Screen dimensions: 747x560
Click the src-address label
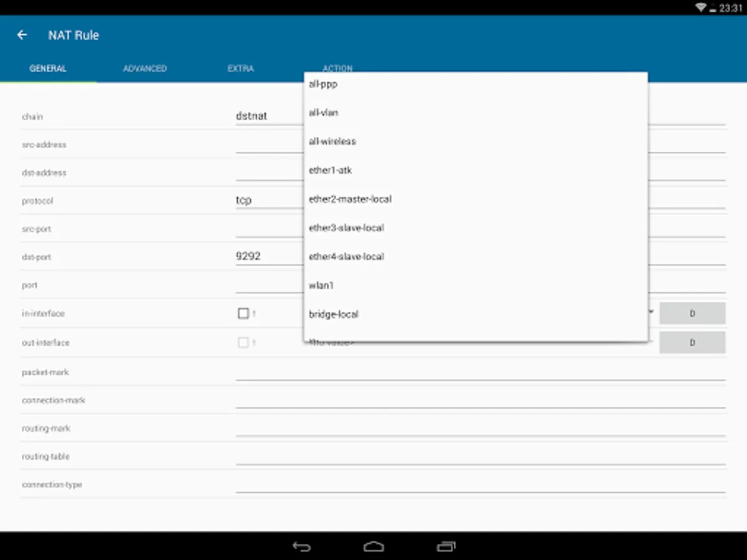44,144
